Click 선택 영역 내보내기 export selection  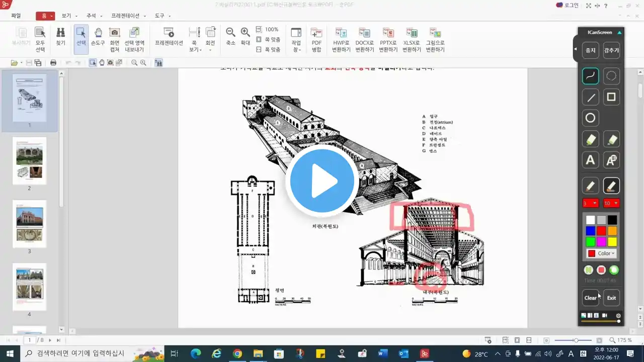[x=134, y=39]
